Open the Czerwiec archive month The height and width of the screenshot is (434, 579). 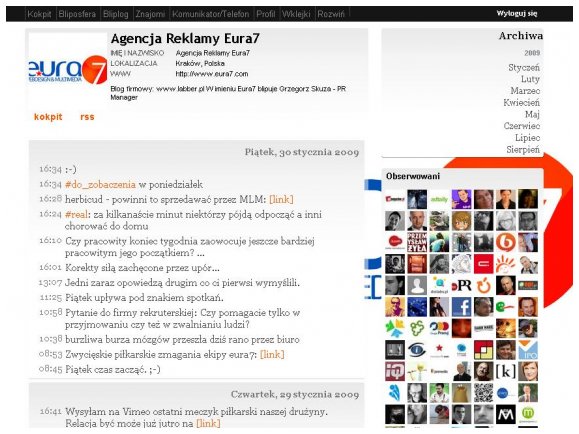click(522, 126)
